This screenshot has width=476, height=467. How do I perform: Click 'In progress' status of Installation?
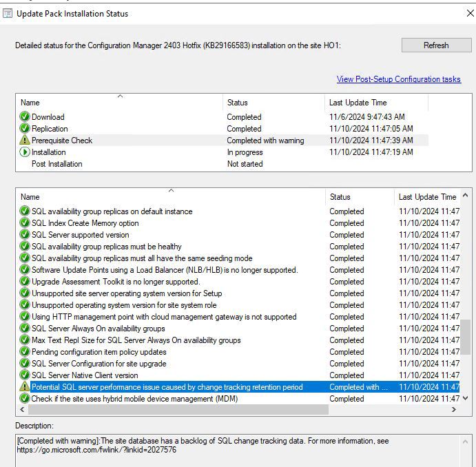245,152
